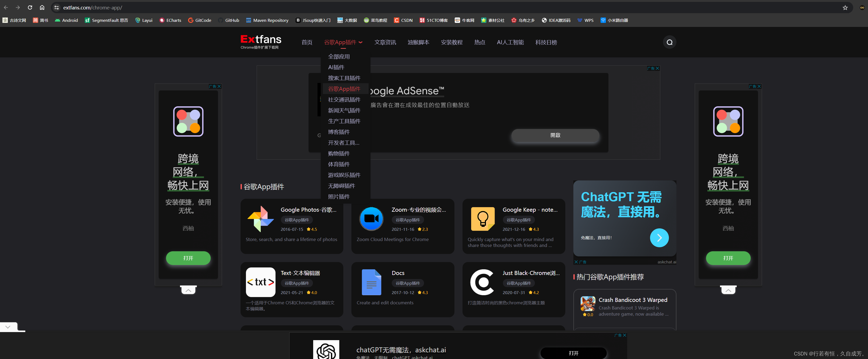
Task: Collapse the 谷歌App插件 dropdown chevron
Action: click(361, 42)
